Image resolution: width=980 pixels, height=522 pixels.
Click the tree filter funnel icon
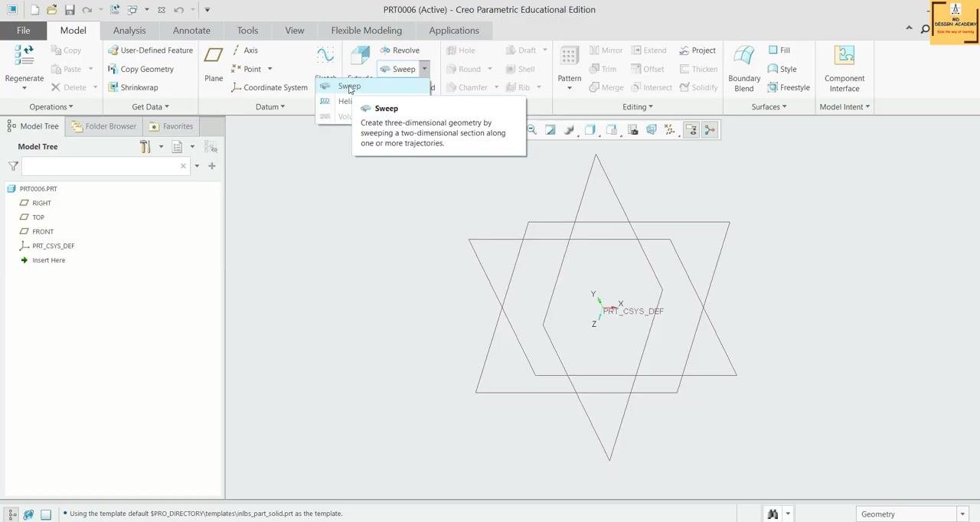(x=13, y=166)
